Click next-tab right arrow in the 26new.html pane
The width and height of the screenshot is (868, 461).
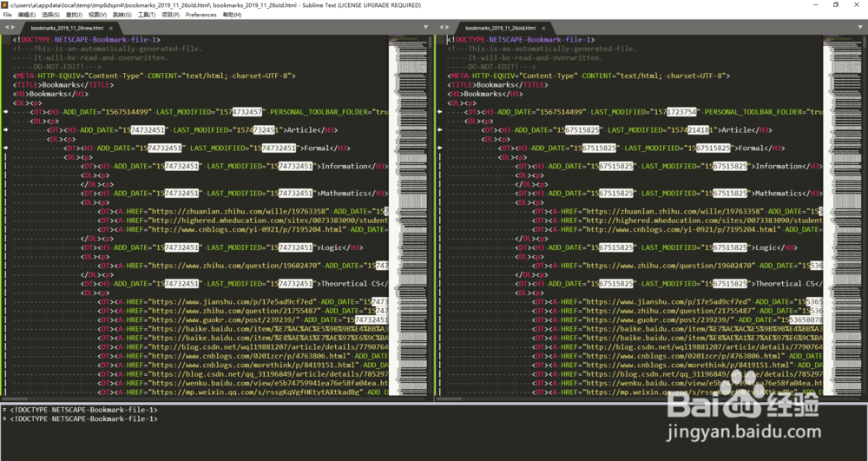[13, 27]
